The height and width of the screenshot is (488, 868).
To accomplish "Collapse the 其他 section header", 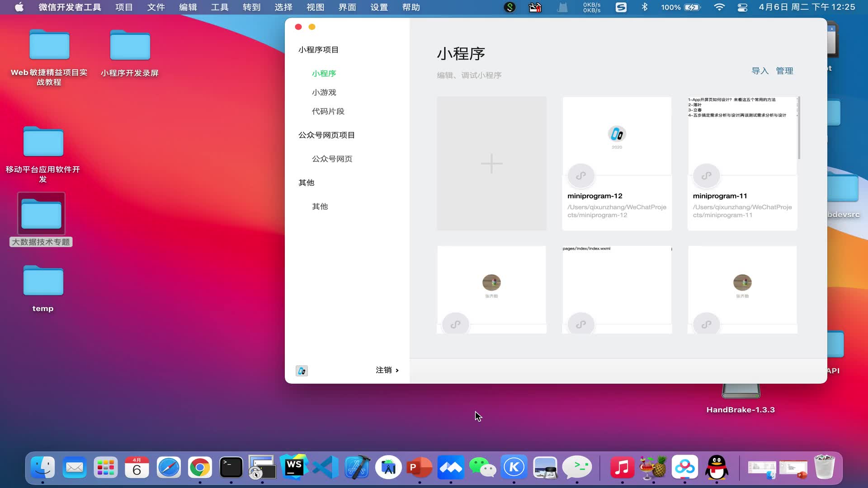I will [307, 183].
